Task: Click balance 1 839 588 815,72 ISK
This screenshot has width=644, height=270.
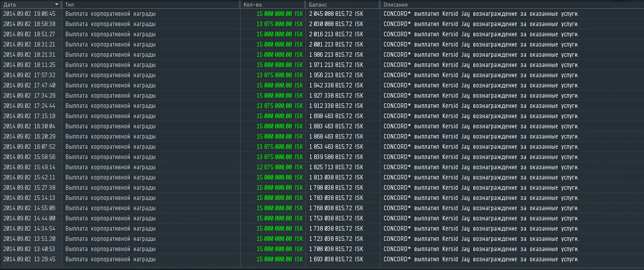Action: [x=336, y=157]
